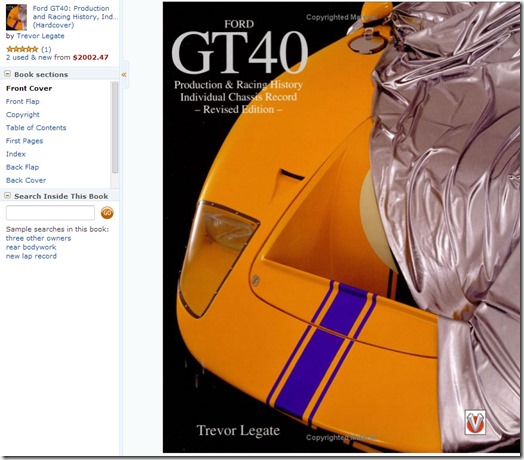
Task: Open the Front Flap section
Action: tap(23, 102)
